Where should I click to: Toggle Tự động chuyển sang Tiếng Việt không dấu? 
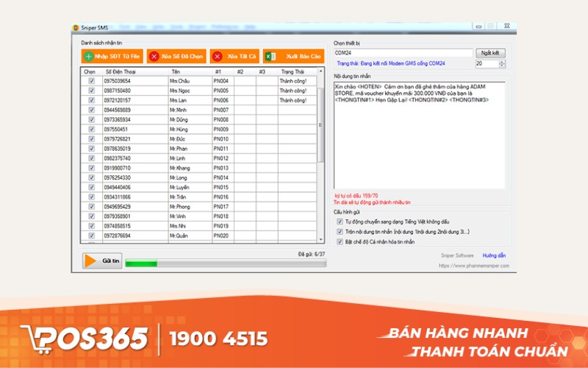point(340,222)
